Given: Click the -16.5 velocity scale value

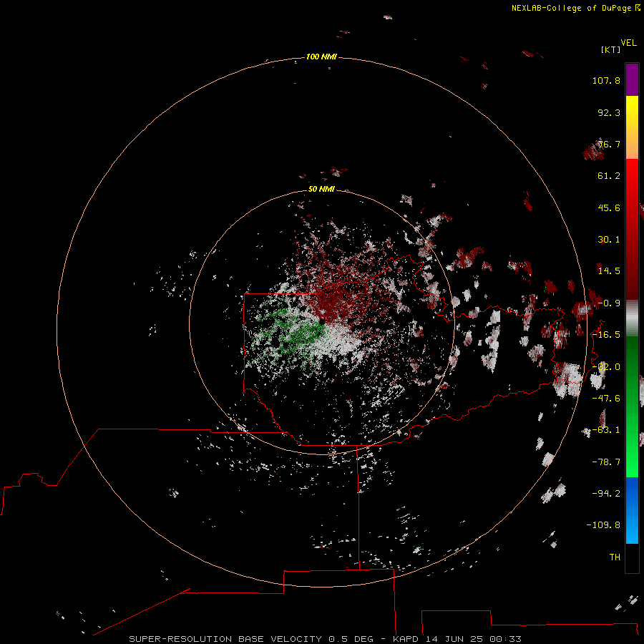Looking at the screenshot, I should (606, 335).
